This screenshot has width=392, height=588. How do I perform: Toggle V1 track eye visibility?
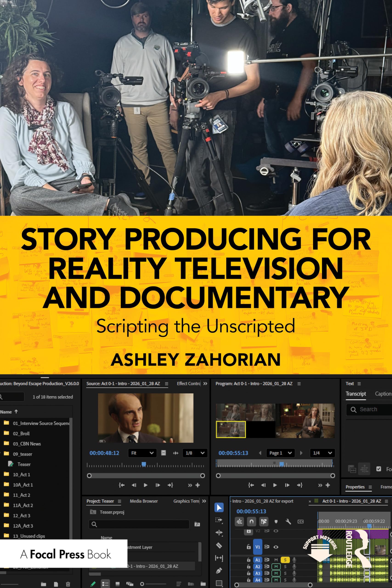tap(276, 547)
